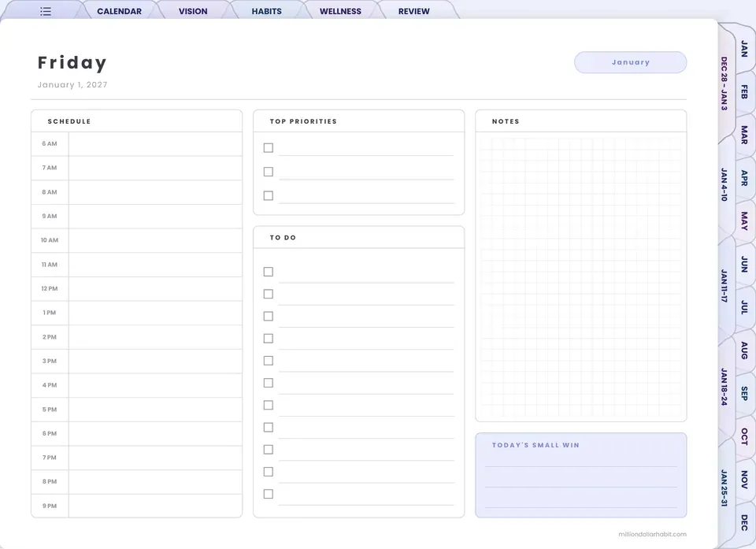Check the second Top Priorities checkbox
The width and height of the screenshot is (756, 549).
269,172
